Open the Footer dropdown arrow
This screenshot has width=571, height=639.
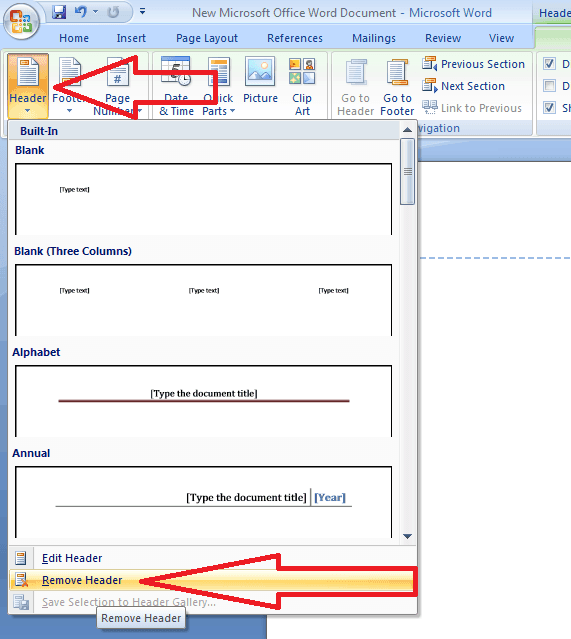69,111
